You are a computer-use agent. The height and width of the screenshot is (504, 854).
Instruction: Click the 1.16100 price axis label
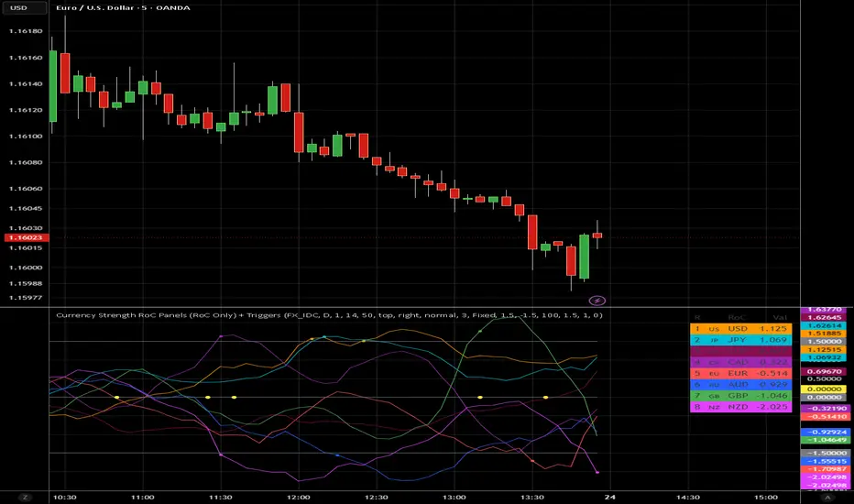point(26,137)
